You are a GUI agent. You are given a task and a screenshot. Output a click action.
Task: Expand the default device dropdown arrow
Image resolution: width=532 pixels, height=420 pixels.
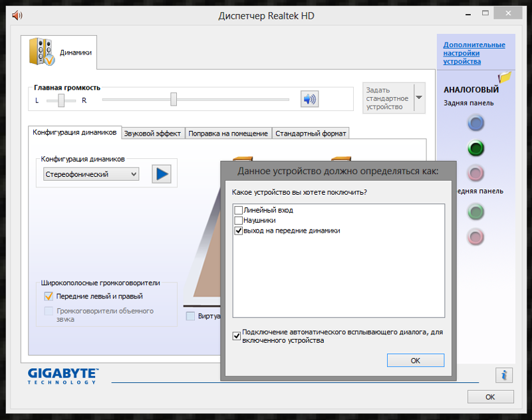coord(420,98)
